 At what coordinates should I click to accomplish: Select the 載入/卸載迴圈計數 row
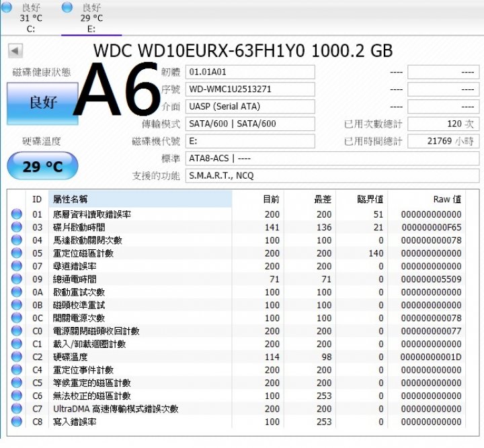[237, 343]
